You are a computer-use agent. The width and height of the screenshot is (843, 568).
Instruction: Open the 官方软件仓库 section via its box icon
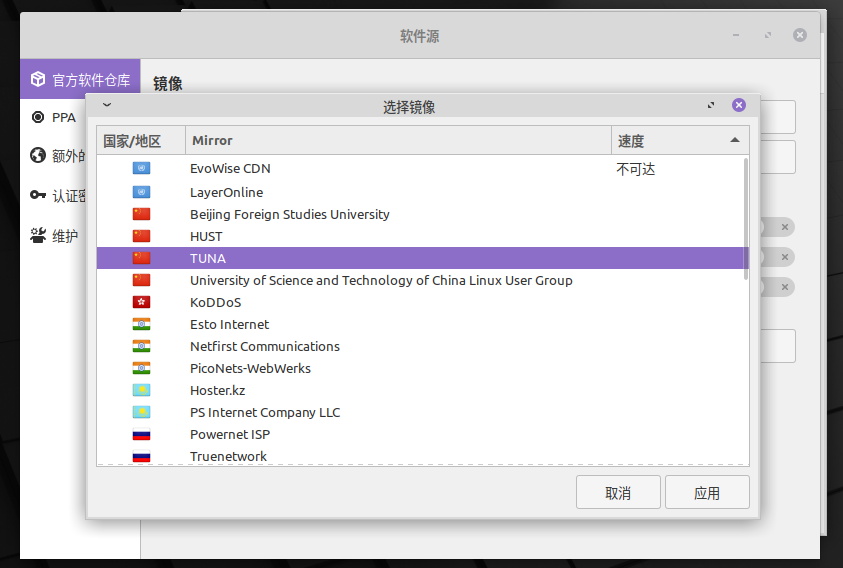point(38,79)
